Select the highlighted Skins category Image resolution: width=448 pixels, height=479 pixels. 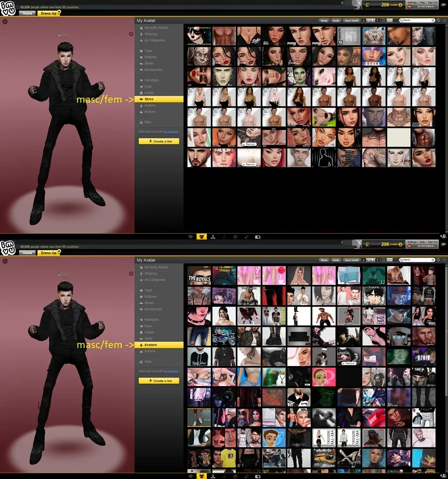point(159,99)
